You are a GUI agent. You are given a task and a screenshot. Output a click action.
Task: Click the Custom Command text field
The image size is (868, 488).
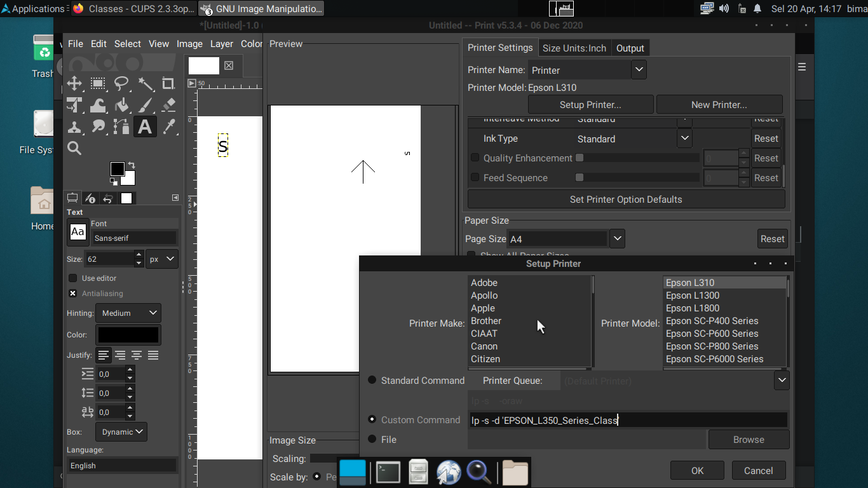pos(628,420)
